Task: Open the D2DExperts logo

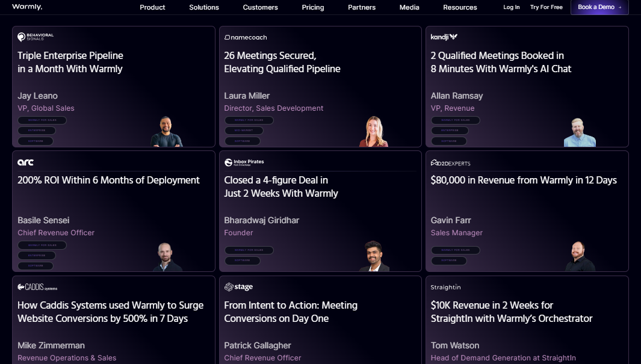Action: (450, 163)
